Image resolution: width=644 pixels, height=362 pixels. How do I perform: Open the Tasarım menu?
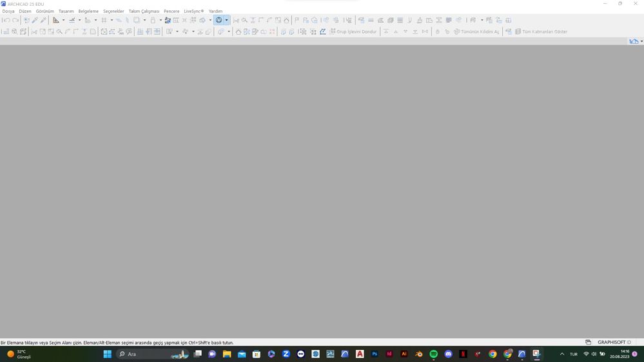pyautogui.click(x=66, y=11)
